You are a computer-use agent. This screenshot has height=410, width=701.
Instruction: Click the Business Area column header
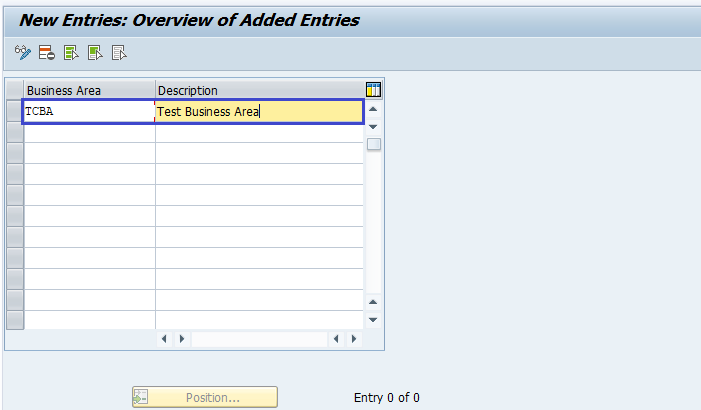click(89, 90)
